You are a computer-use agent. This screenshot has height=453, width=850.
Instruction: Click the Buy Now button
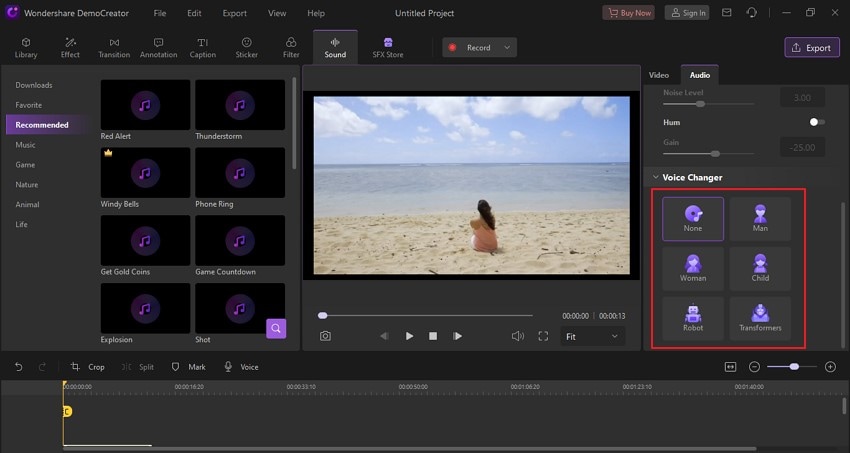point(628,13)
